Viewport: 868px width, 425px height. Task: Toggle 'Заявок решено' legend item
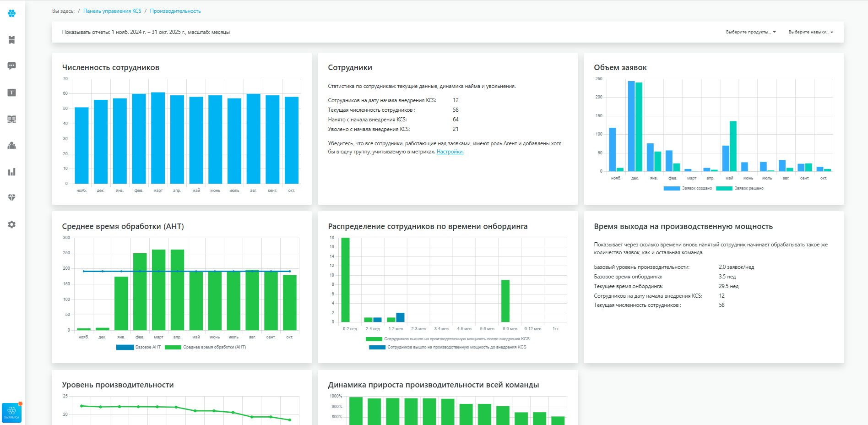(x=740, y=188)
